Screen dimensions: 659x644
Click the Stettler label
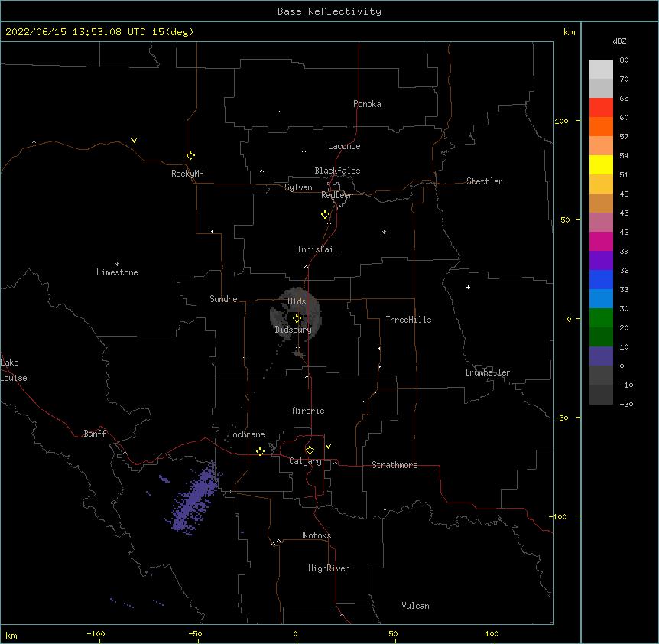485,181
